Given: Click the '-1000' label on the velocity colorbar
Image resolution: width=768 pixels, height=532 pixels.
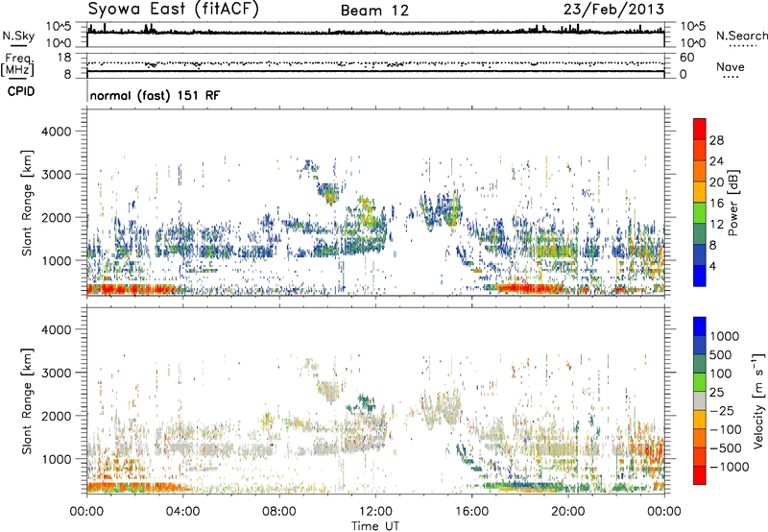Looking at the screenshot, I should [x=729, y=467].
